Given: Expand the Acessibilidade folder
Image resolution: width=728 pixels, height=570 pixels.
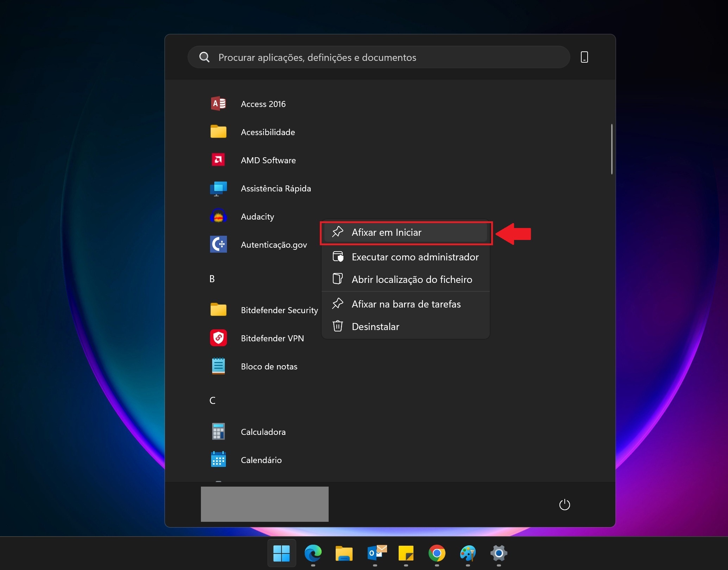Looking at the screenshot, I should 267,132.
